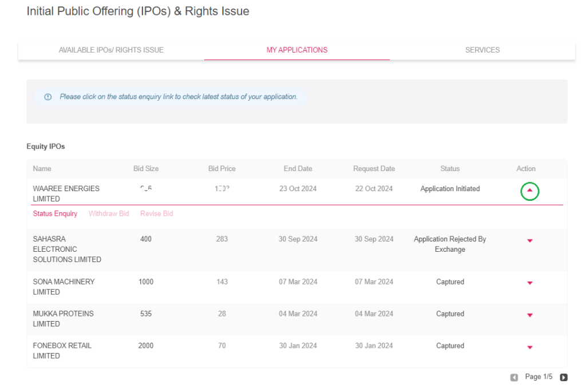Click the Equity IPOs section heading
This screenshot has width=586, height=392.
pyautogui.click(x=45, y=146)
